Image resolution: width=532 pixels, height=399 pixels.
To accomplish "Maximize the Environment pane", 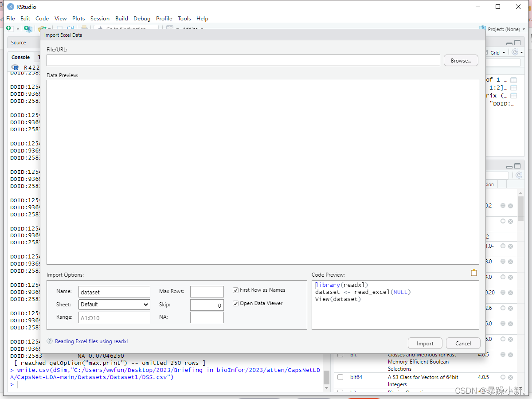I will click(x=517, y=43).
